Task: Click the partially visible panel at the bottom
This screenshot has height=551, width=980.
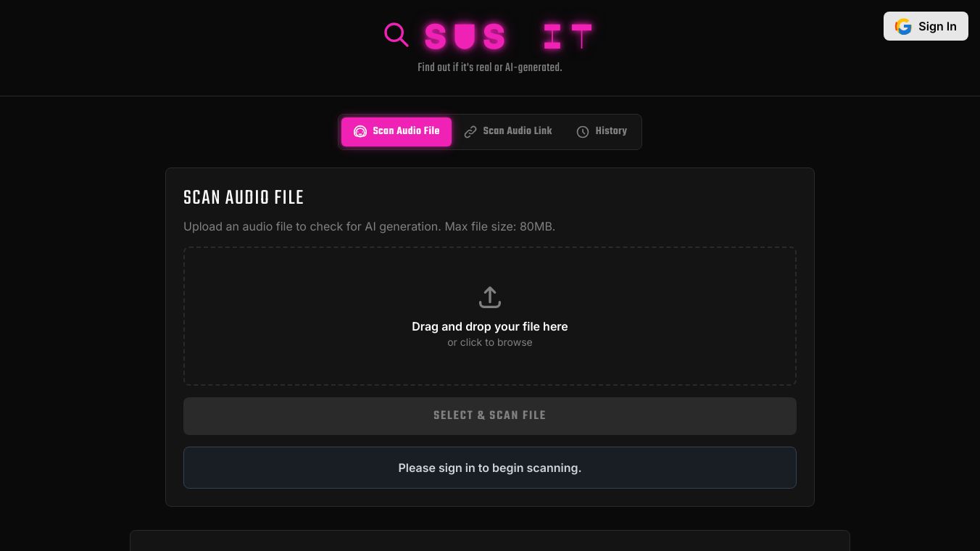Action: coord(490,541)
